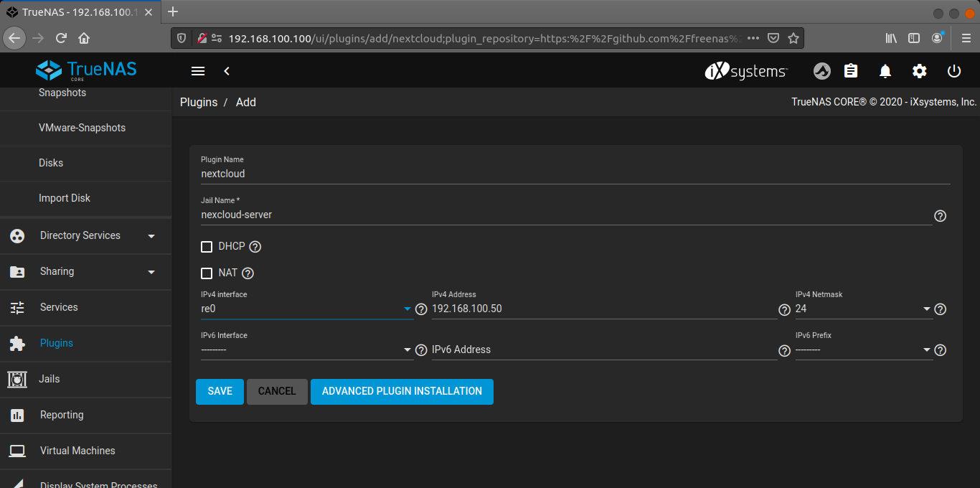Click the SAVE button
980x488 pixels.
(x=220, y=391)
